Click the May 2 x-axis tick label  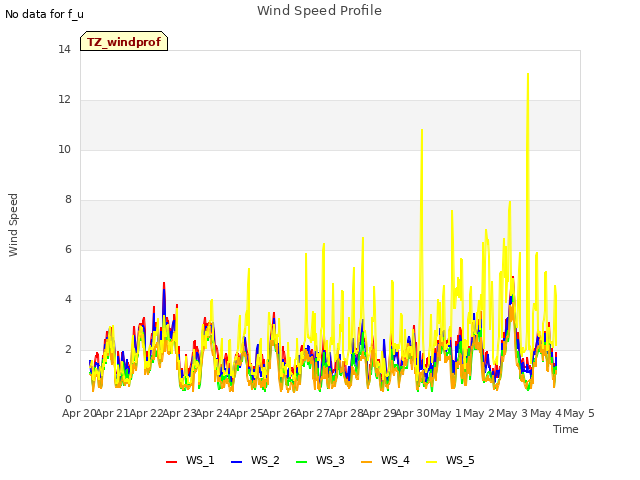click(479, 413)
